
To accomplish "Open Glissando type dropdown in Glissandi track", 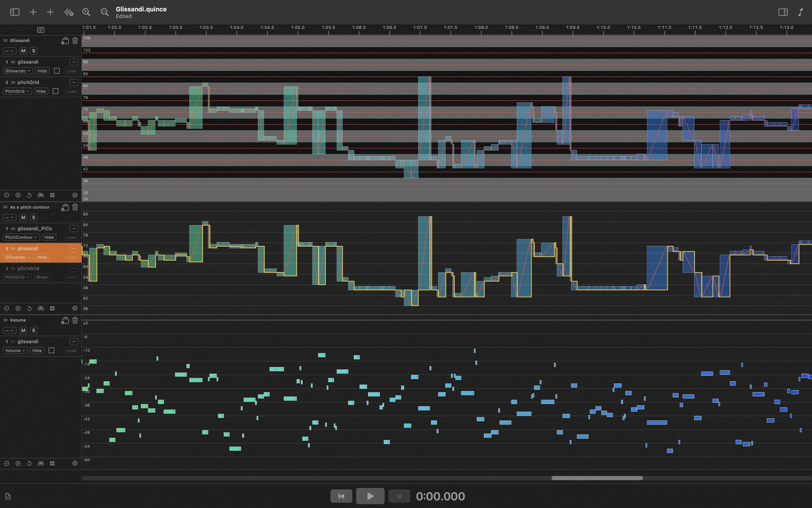I will click(18, 71).
